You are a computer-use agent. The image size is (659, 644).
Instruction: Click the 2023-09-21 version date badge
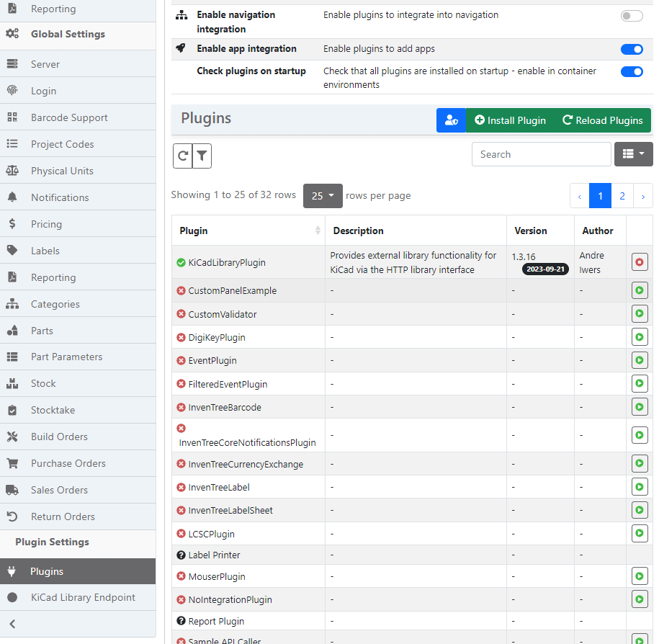pyautogui.click(x=545, y=269)
